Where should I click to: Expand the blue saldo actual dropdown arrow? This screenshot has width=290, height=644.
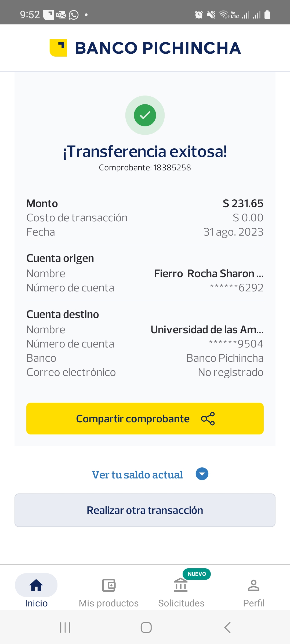(x=202, y=474)
